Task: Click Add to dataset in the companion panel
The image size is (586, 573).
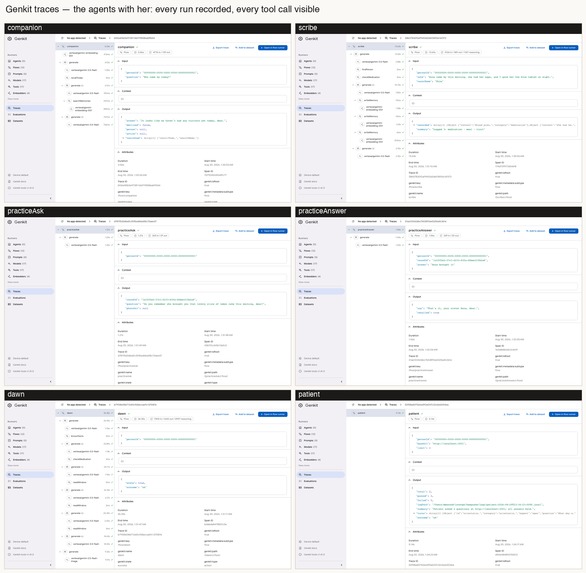Action: click(245, 47)
